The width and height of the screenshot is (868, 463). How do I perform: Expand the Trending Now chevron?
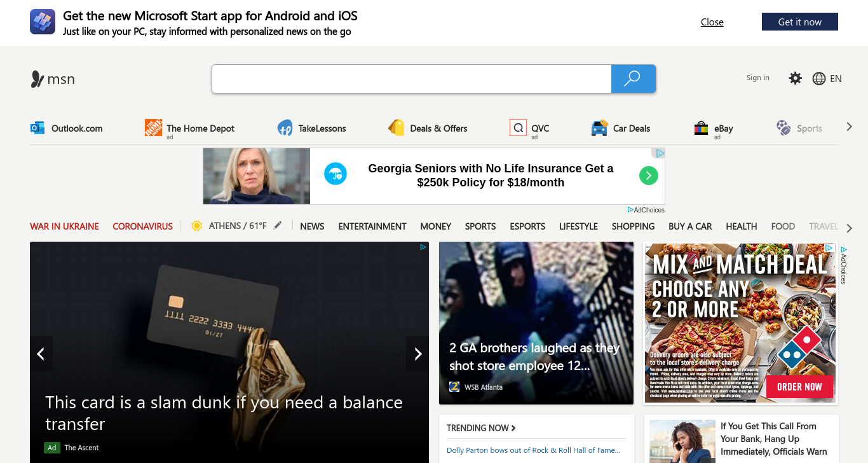(513, 428)
